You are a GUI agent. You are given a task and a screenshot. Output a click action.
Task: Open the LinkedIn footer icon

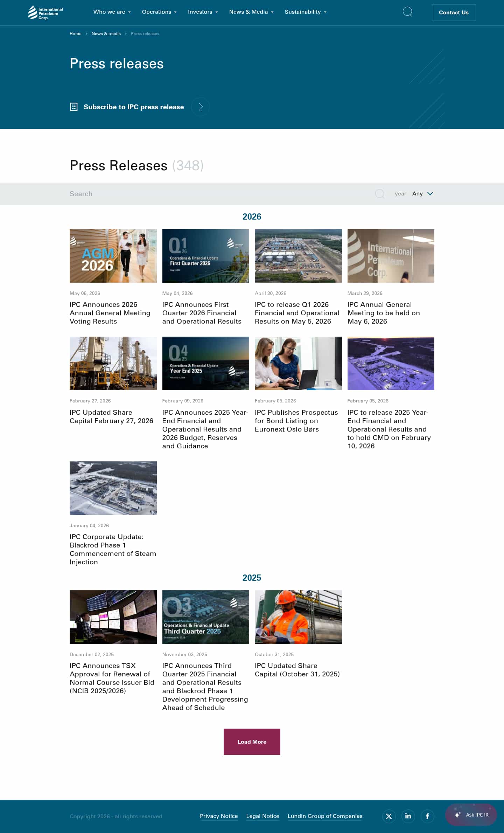click(x=408, y=816)
